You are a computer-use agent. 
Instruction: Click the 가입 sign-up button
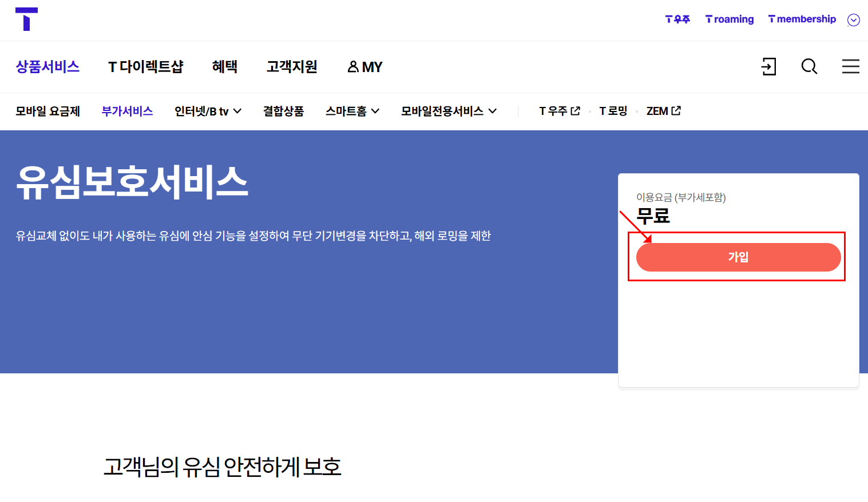(738, 257)
